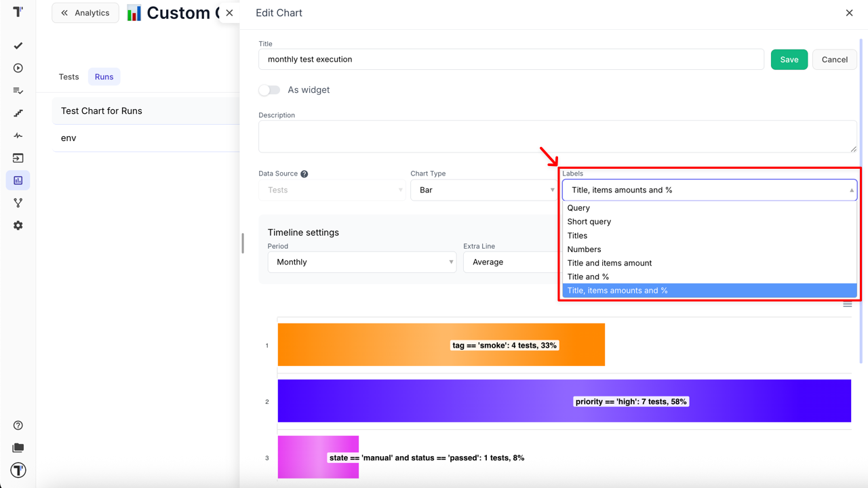Click the green Save button
Image resolution: width=868 pixels, height=488 pixels.
789,60
